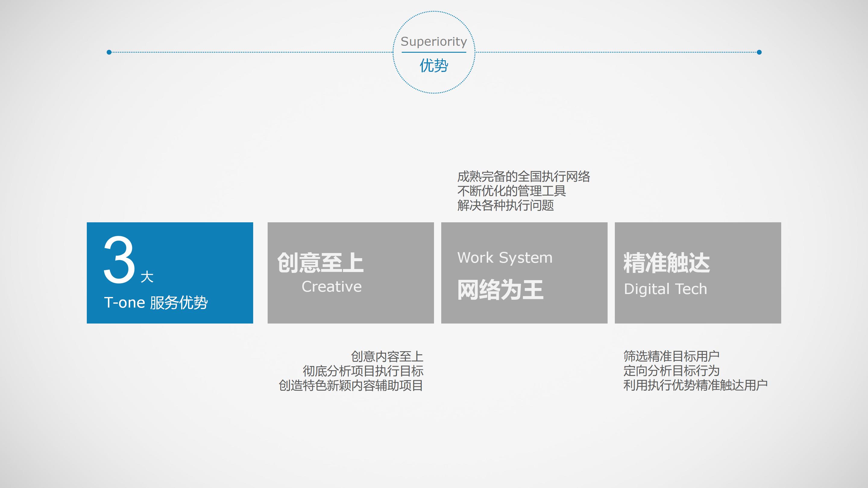Click the text '成熟完备的全国执行网络'
Image resolution: width=868 pixels, height=488 pixels.
pos(523,177)
